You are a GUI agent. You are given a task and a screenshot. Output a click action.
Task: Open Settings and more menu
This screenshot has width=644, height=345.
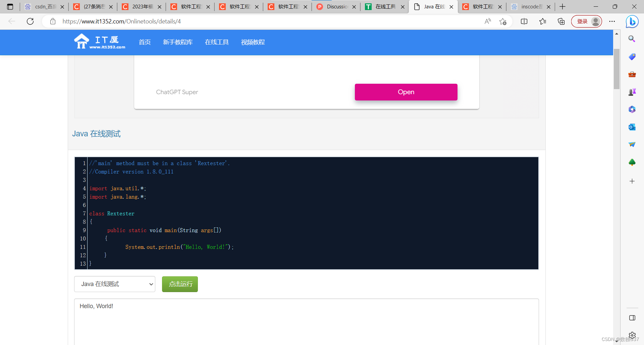pos(612,21)
